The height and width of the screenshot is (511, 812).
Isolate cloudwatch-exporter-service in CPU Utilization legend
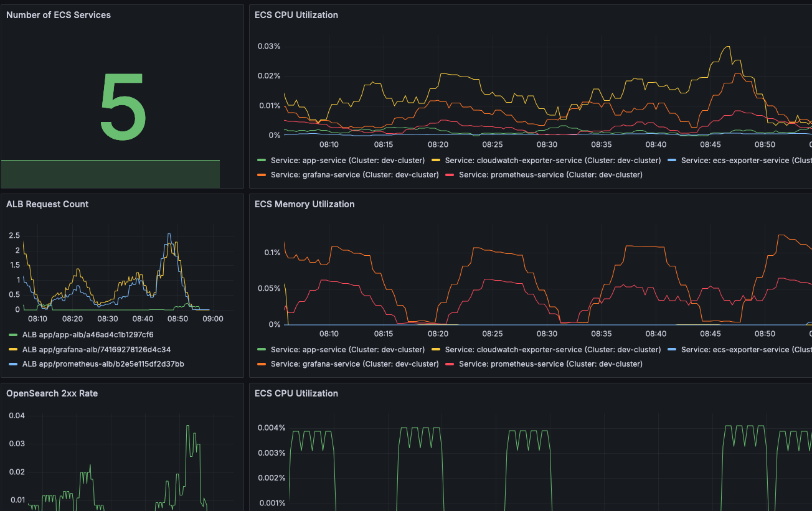pyautogui.click(x=553, y=160)
